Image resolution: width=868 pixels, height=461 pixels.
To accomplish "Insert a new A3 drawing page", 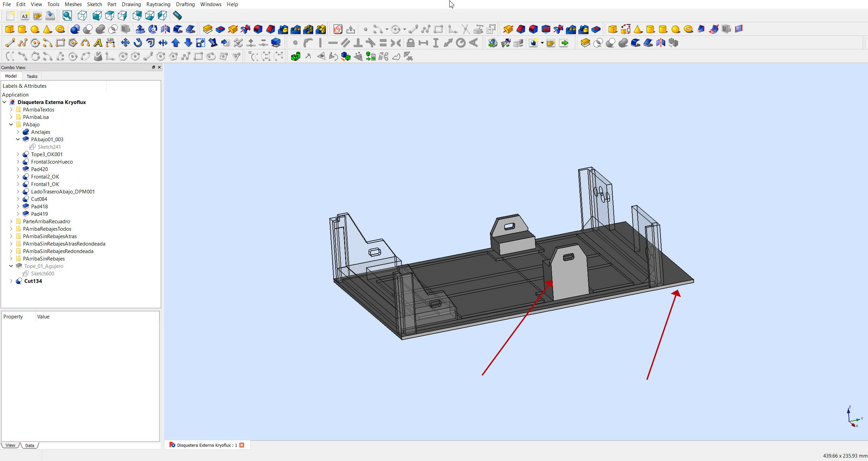I will click(25, 16).
